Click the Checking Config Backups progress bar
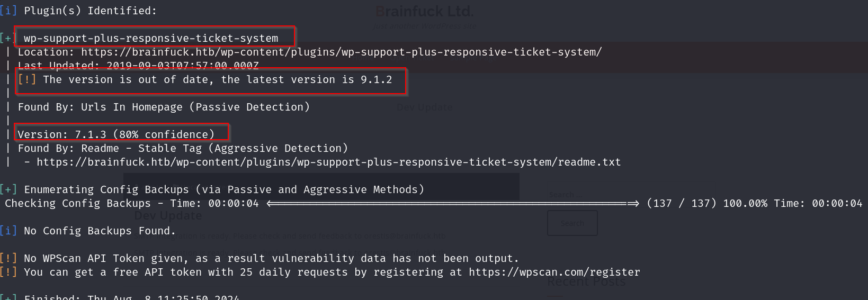868x300 pixels. tap(453, 203)
